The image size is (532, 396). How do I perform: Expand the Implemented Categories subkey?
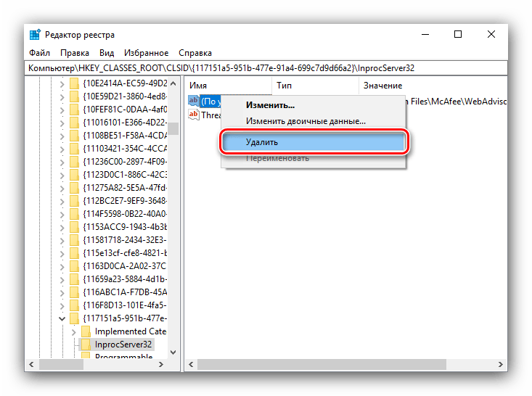74,332
